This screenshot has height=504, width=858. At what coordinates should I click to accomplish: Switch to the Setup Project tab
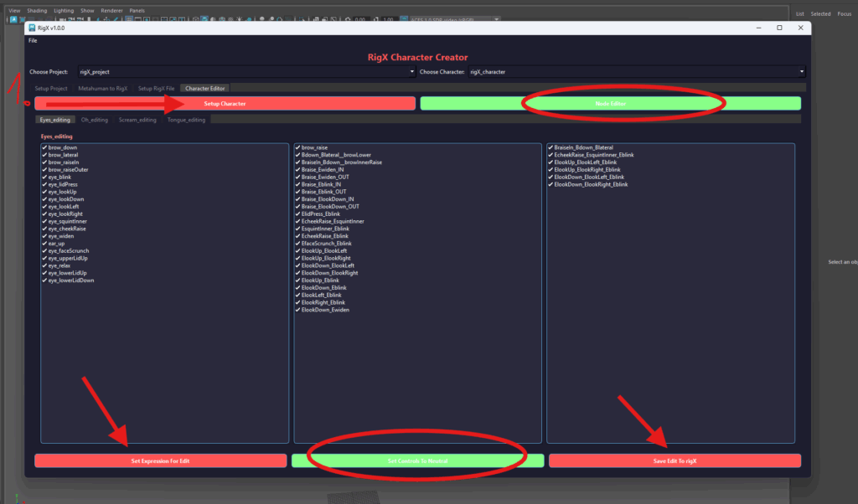pyautogui.click(x=51, y=88)
